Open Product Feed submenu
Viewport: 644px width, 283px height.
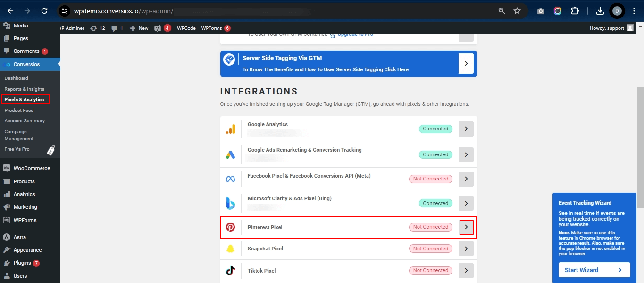point(19,111)
